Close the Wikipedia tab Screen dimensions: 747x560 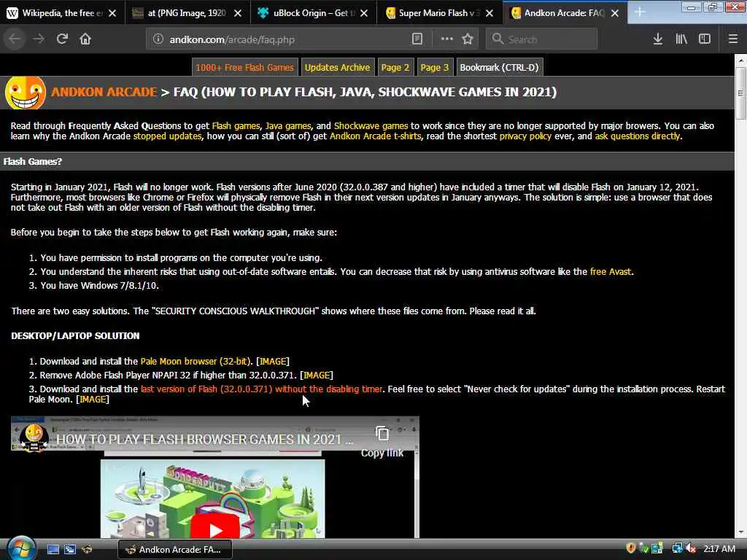(x=112, y=13)
